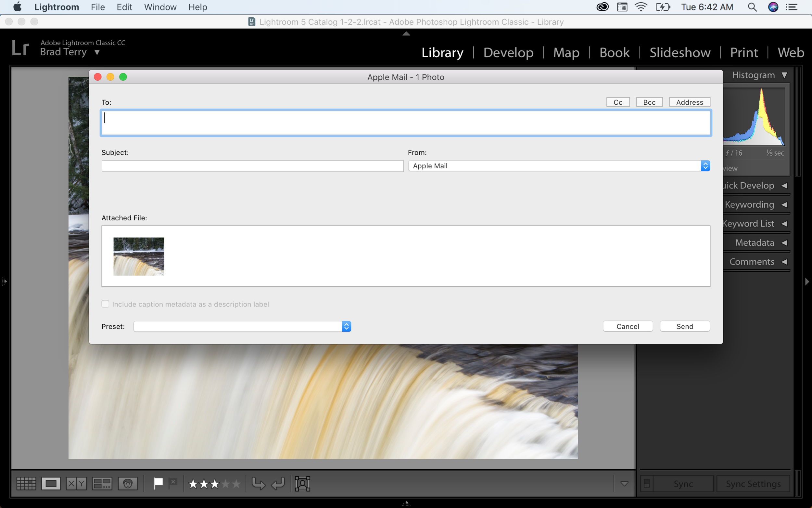Expand the Comments panel

pos(784,262)
